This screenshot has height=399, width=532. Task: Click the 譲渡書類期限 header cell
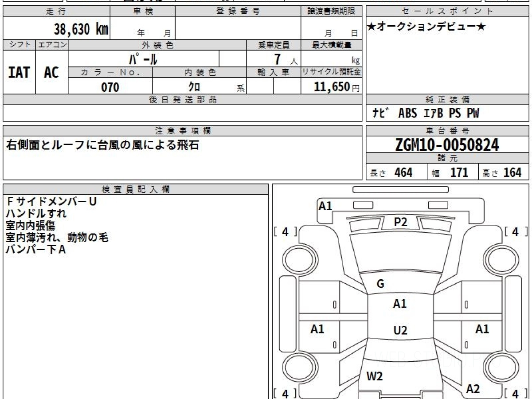[x=331, y=12]
